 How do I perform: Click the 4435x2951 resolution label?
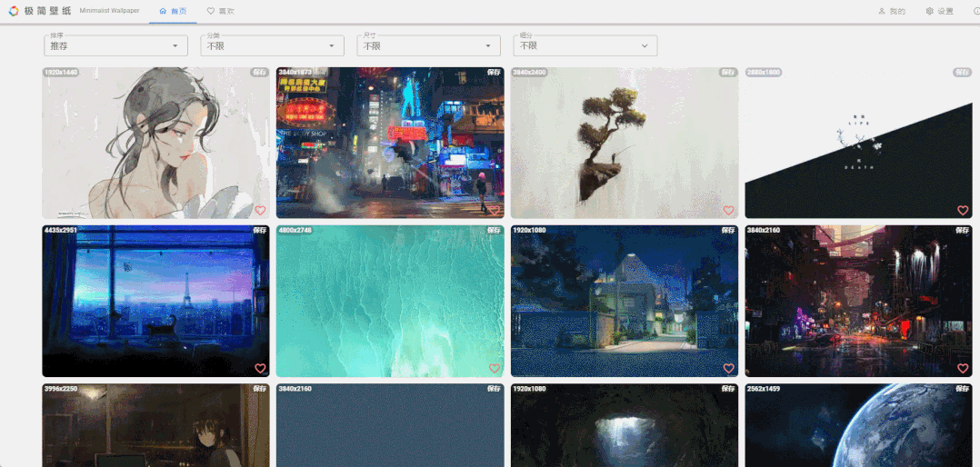point(61,231)
